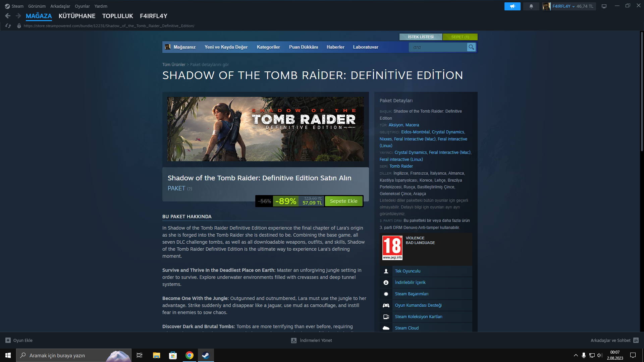Click the Tomb Raider bundle banner image
Image resolution: width=644 pixels, height=362 pixels.
pos(265,129)
